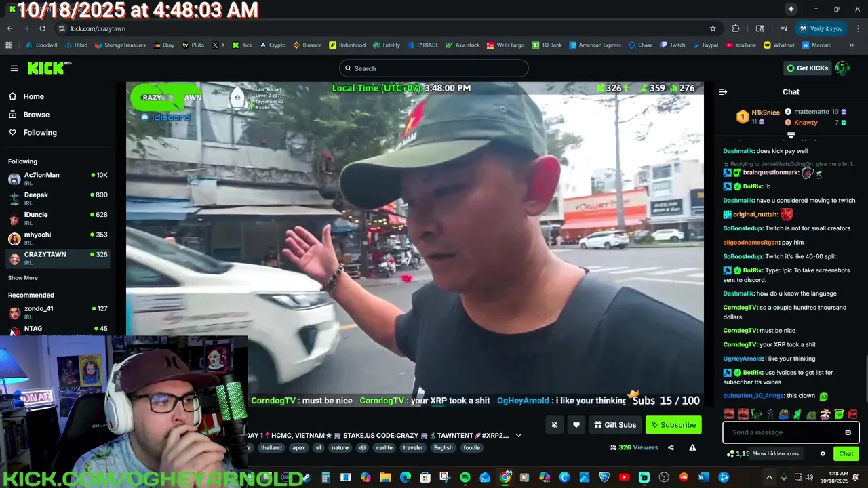The height and width of the screenshot is (488, 868).
Task: Select the CRAZYTAWN channel
Action: coord(58,258)
